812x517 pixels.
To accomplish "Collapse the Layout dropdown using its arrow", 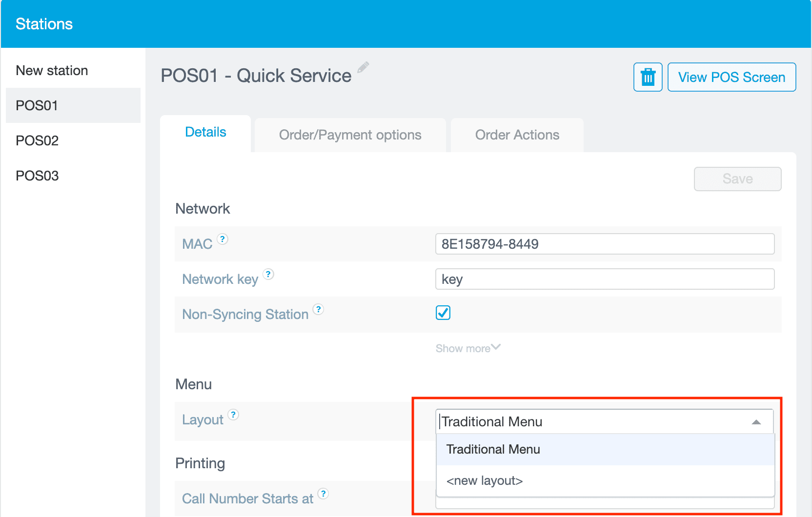I will click(756, 422).
